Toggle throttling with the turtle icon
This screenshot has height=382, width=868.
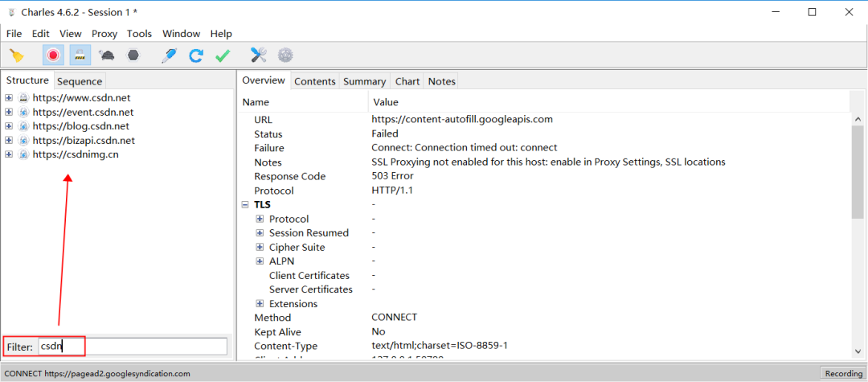[x=106, y=55]
